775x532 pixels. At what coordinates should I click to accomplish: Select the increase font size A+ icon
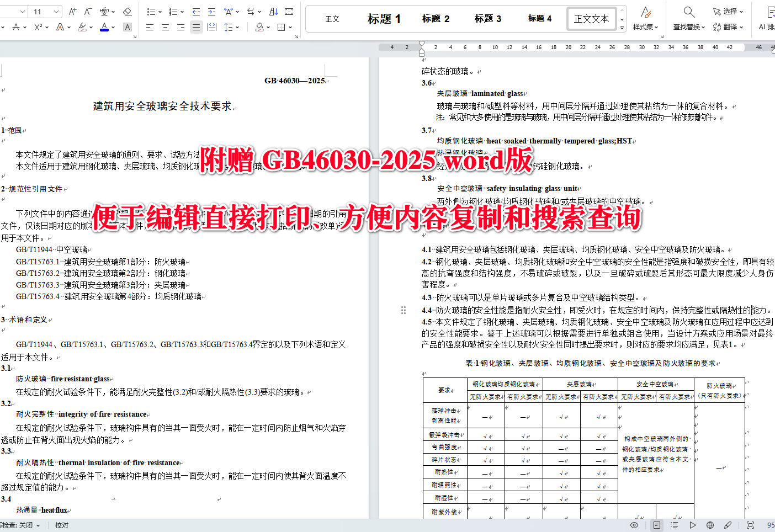(x=72, y=10)
